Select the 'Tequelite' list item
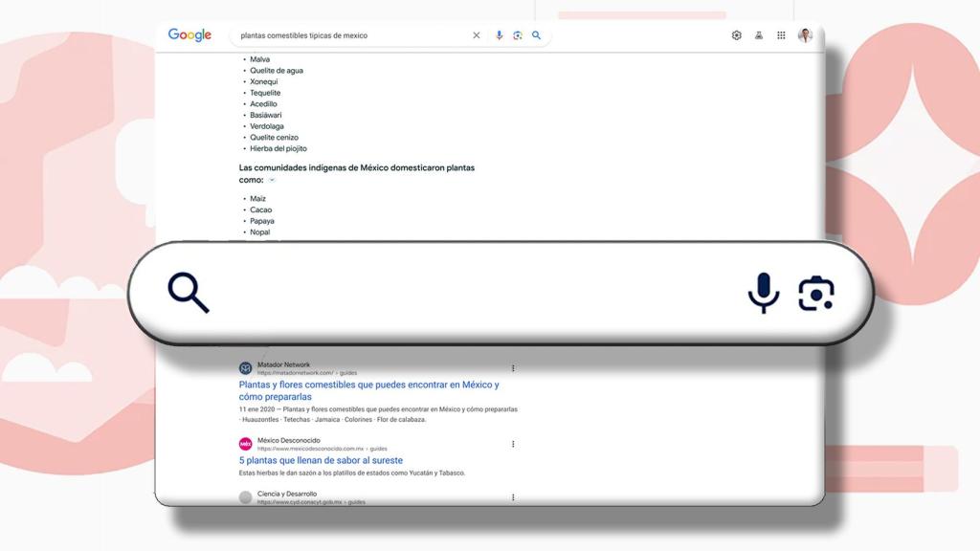Image resolution: width=980 pixels, height=551 pixels. tap(265, 93)
